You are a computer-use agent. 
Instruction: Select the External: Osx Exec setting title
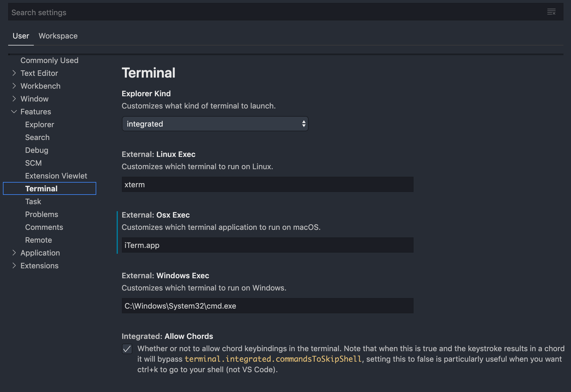156,215
